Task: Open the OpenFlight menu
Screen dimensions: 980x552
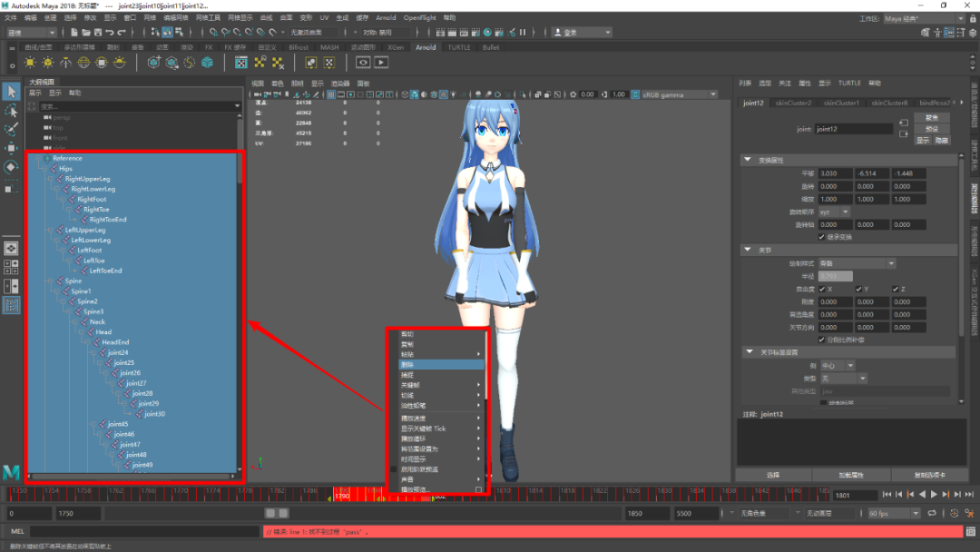Action: 419,18
